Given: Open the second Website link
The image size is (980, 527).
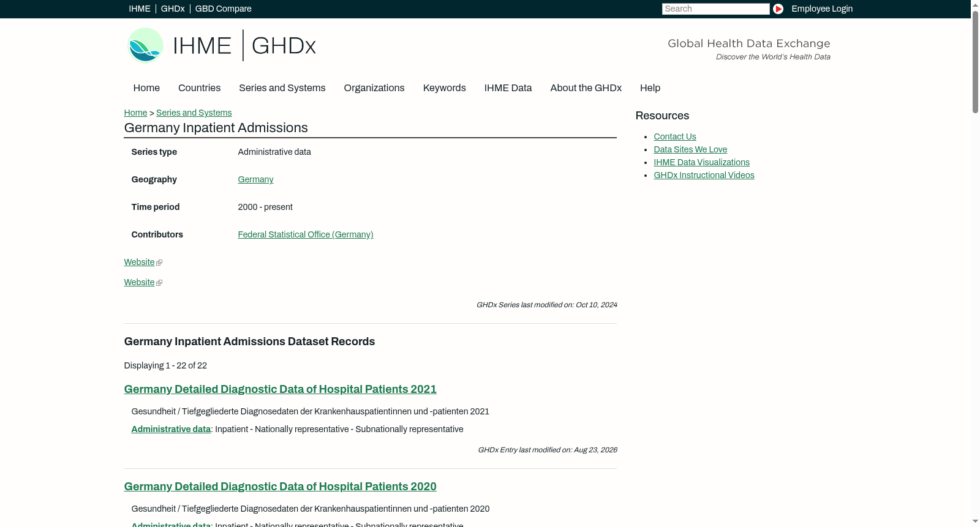Looking at the screenshot, I should pyautogui.click(x=139, y=282).
